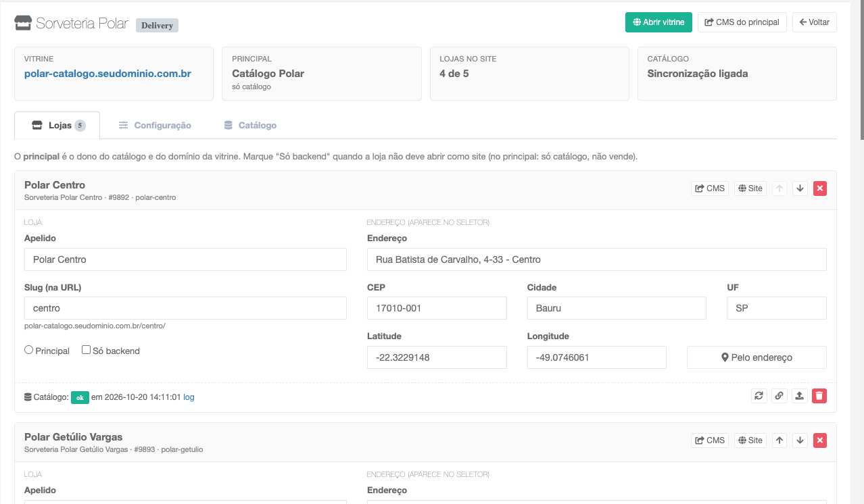The width and height of the screenshot is (864, 504).
Task: Click the chain link icon in Polar Centro footer
Action: [x=779, y=397]
